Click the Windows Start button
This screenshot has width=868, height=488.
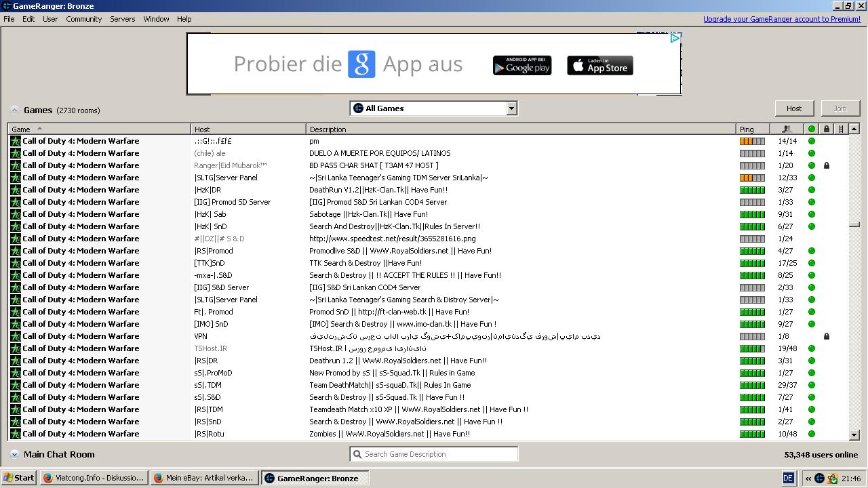click(x=19, y=478)
